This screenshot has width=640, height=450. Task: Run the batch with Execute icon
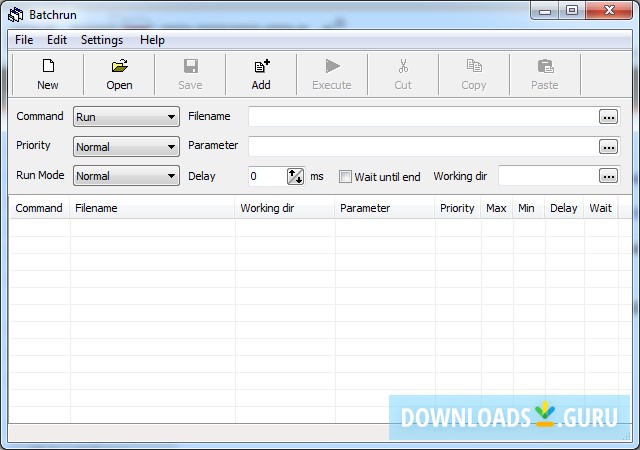pos(332,66)
